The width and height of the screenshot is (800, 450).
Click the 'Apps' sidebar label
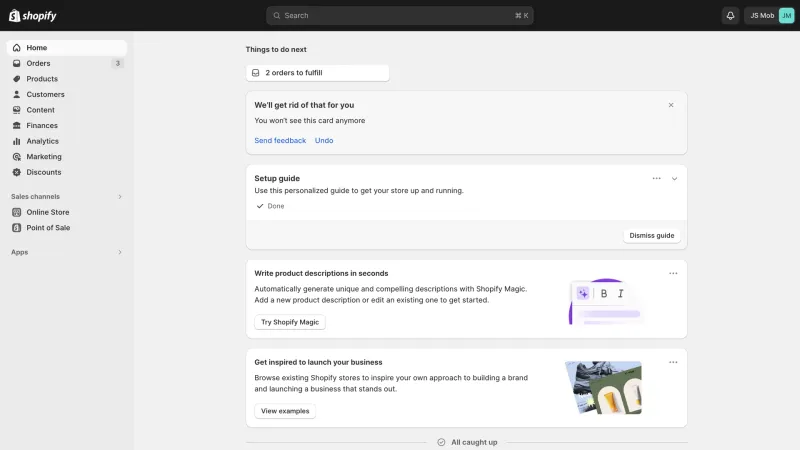click(x=19, y=252)
